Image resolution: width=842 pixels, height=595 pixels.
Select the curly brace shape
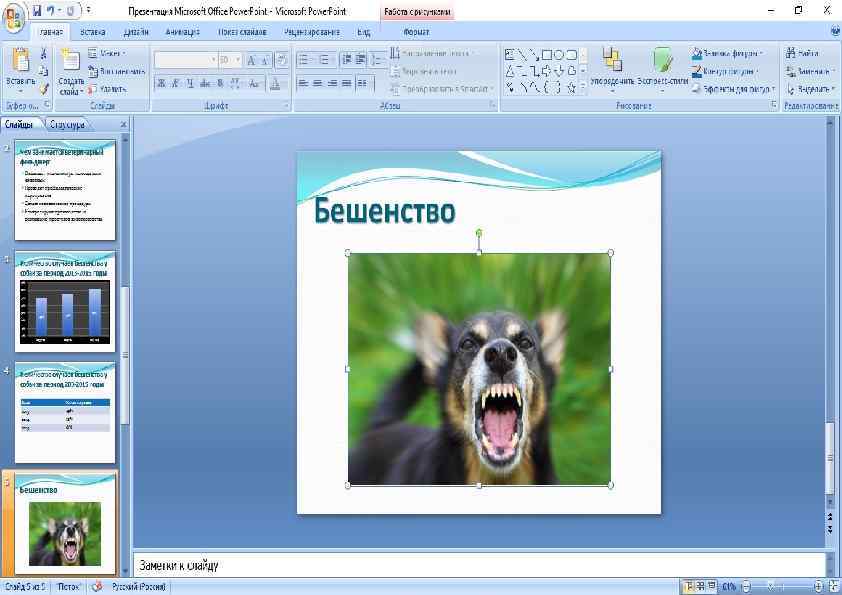click(547, 87)
